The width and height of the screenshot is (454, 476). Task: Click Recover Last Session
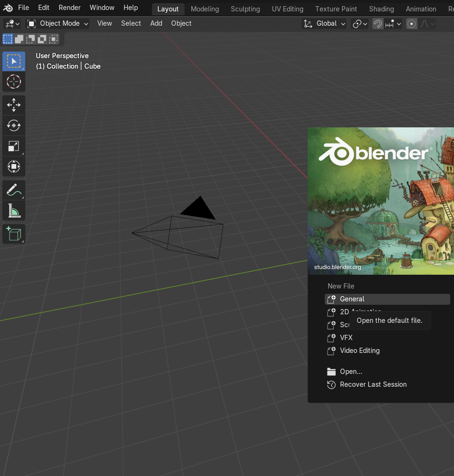(x=387, y=384)
